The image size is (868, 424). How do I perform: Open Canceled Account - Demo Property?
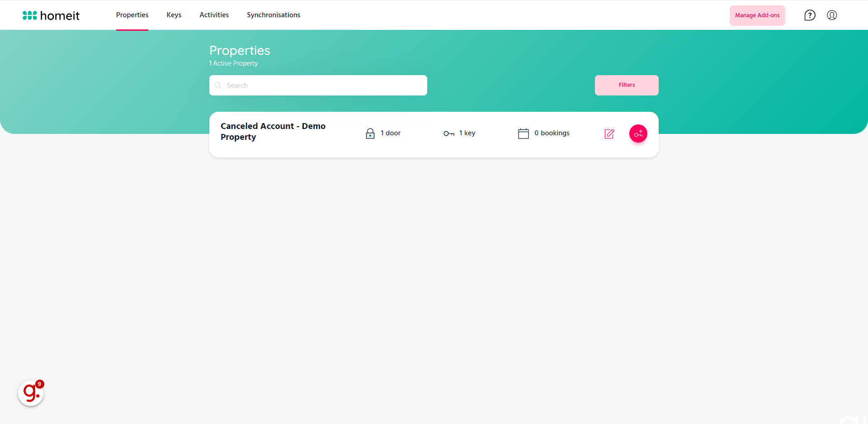click(x=273, y=132)
